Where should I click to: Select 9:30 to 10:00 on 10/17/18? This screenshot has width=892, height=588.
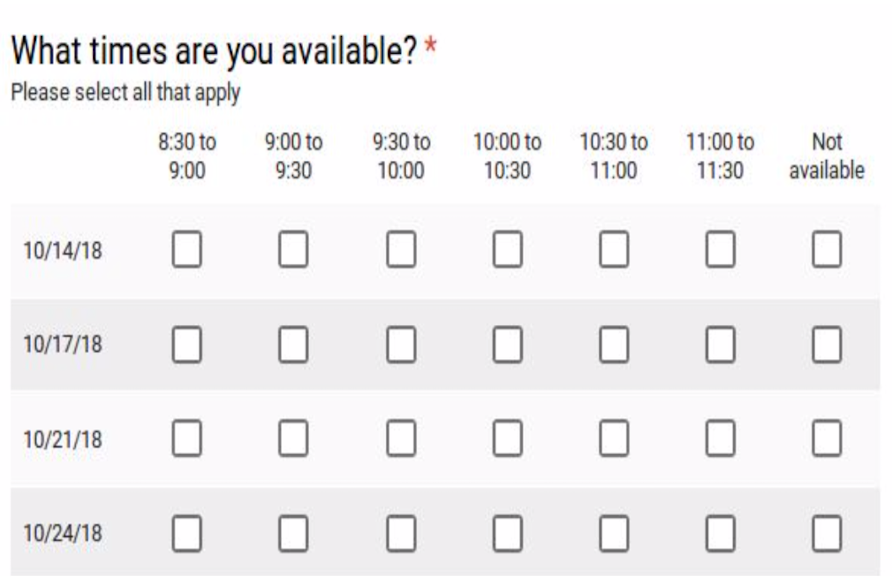point(401,344)
